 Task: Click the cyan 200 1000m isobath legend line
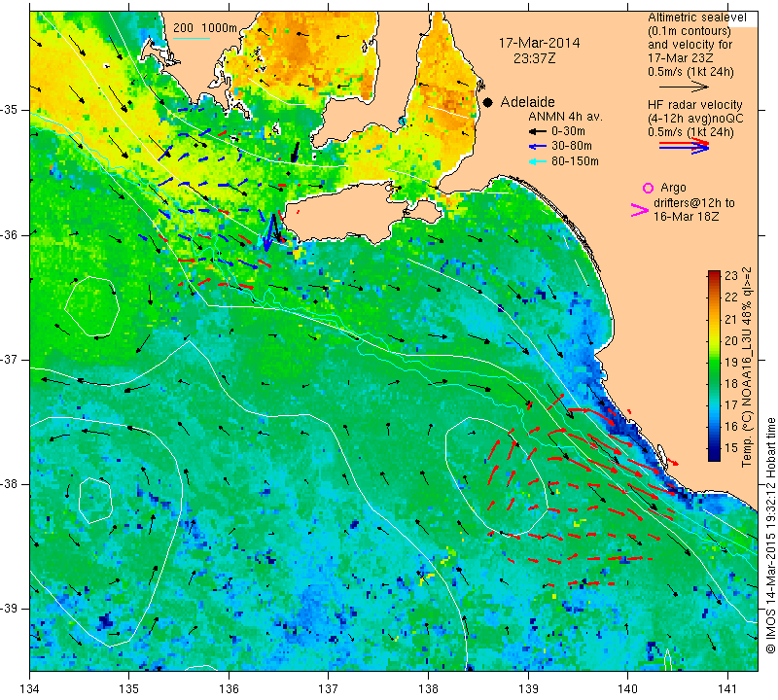pyautogui.click(x=191, y=38)
